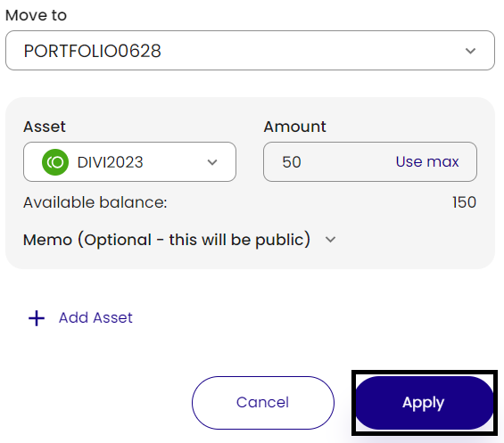Click the Amount heading label

pyautogui.click(x=294, y=127)
